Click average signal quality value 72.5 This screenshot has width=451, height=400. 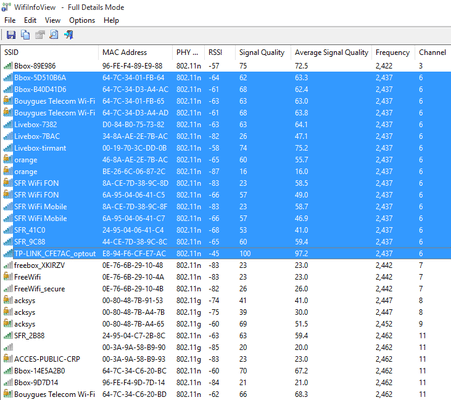(x=301, y=66)
